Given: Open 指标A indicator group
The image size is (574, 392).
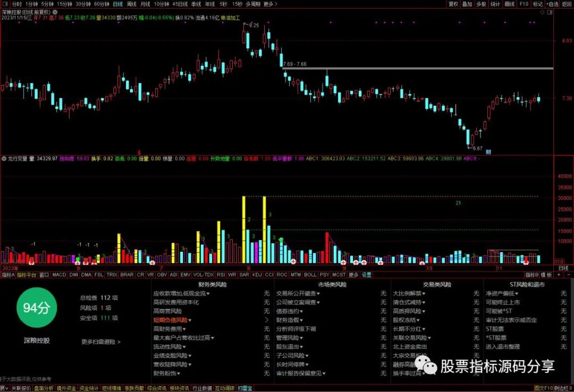Looking at the screenshot, I should [x=8, y=275].
